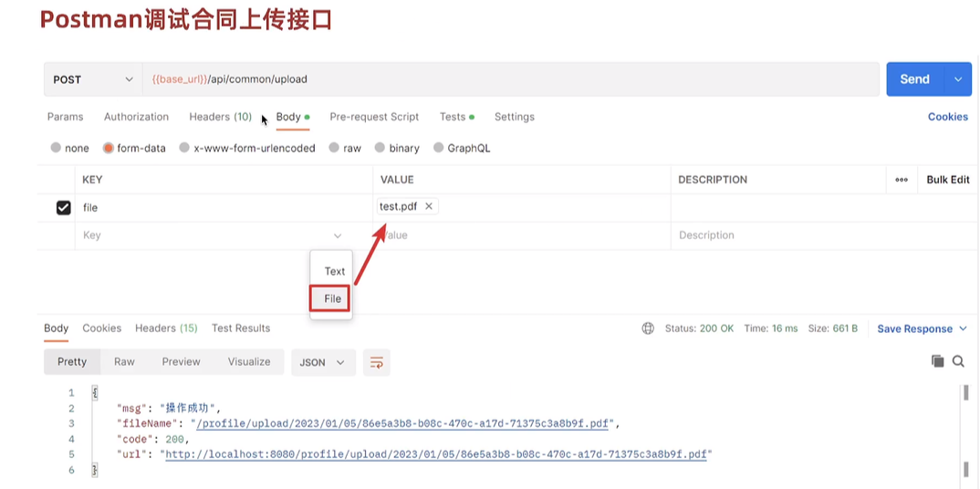The width and height of the screenshot is (980, 489).
Task: Click the Size: 661 B text
Action: (833, 328)
